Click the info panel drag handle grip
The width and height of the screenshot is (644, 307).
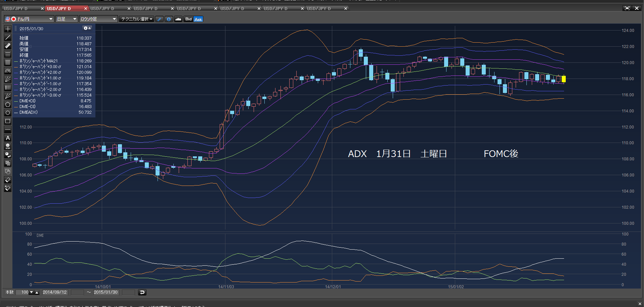16,29
